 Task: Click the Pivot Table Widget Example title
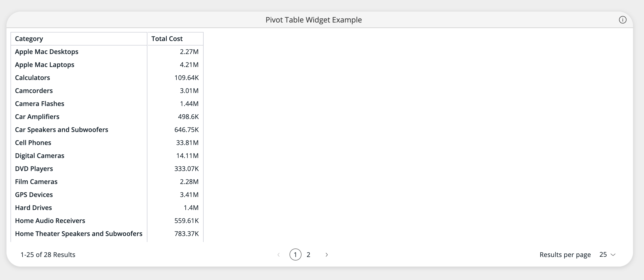coord(314,20)
